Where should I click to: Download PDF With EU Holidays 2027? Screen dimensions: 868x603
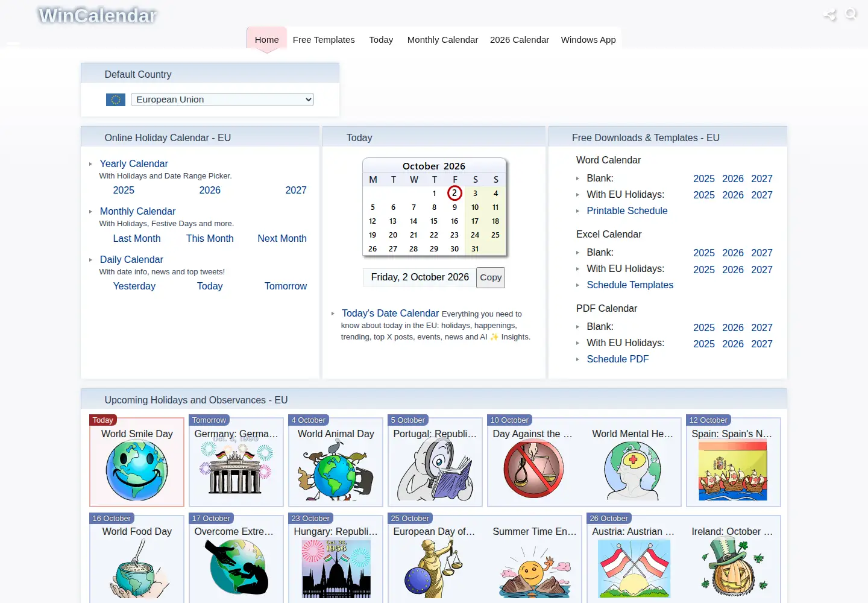[x=762, y=344]
